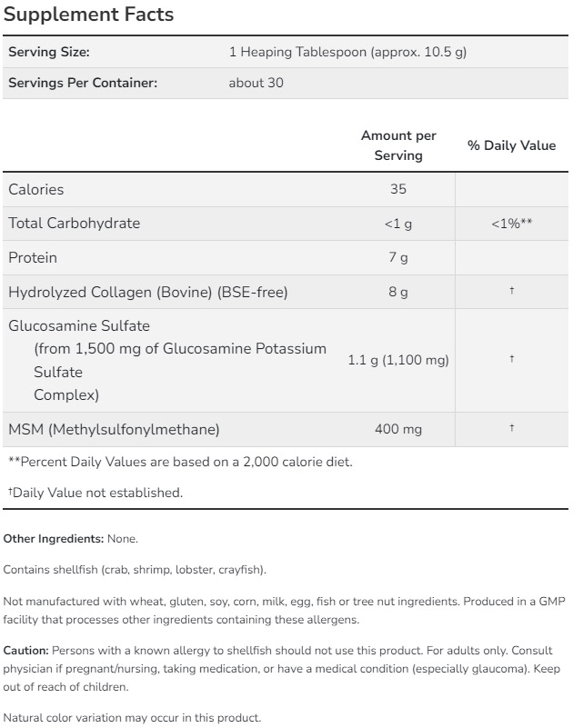The image size is (573, 728).
Task: Select the Protein row label
Action: [x=33, y=258]
